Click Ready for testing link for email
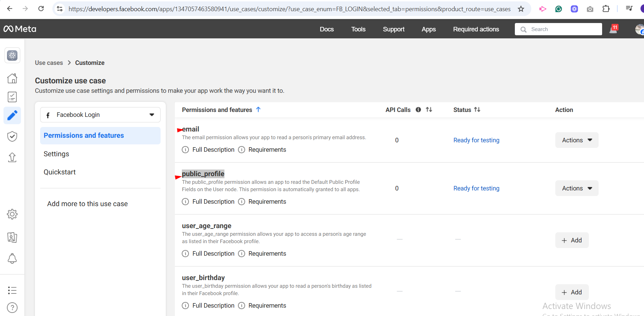The image size is (644, 316). coord(476,140)
